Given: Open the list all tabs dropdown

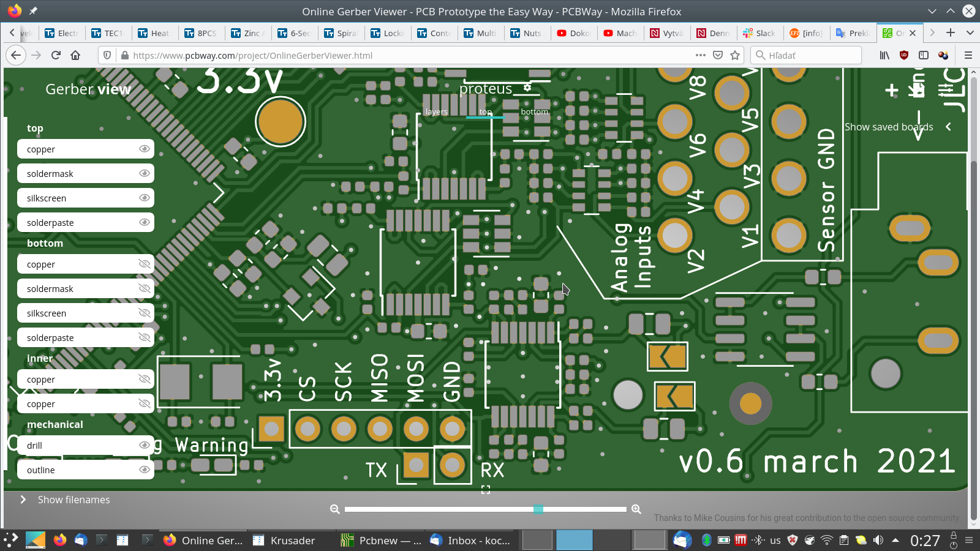Looking at the screenshot, I should [970, 32].
